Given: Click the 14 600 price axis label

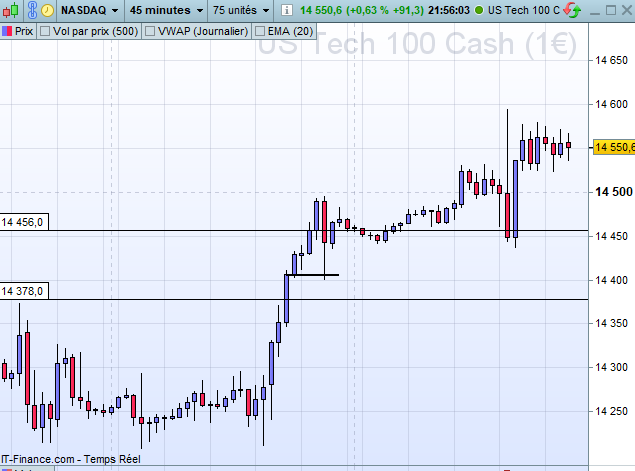Looking at the screenshot, I should [611, 104].
